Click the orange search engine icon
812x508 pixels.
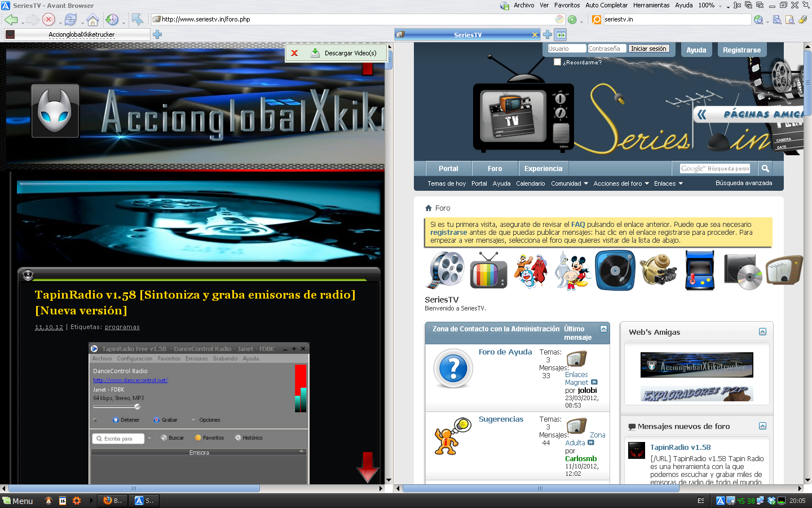click(597, 19)
